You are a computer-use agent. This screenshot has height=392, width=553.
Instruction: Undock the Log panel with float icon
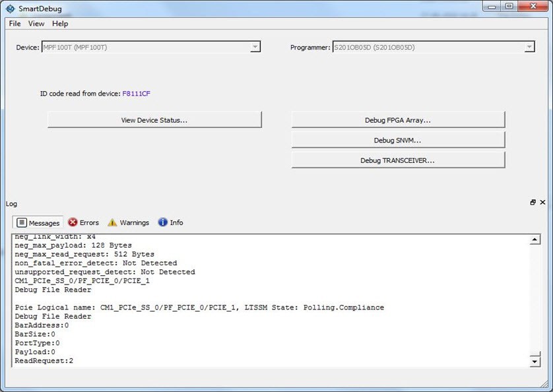(533, 203)
